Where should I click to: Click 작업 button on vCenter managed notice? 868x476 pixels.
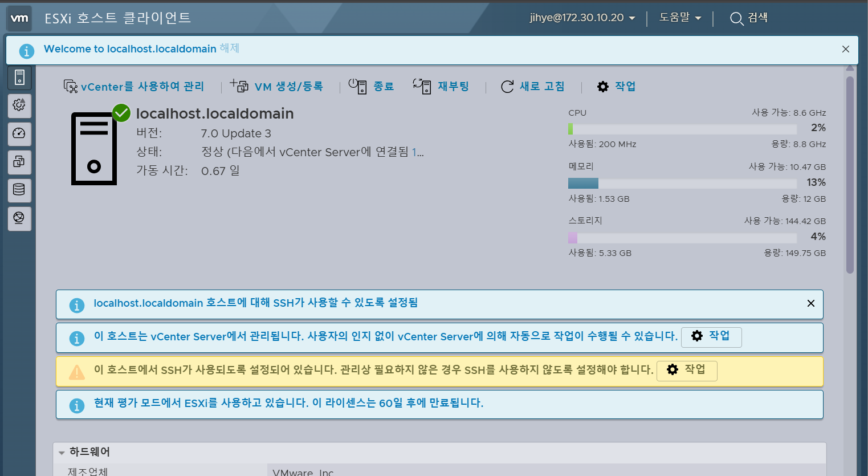tap(711, 336)
